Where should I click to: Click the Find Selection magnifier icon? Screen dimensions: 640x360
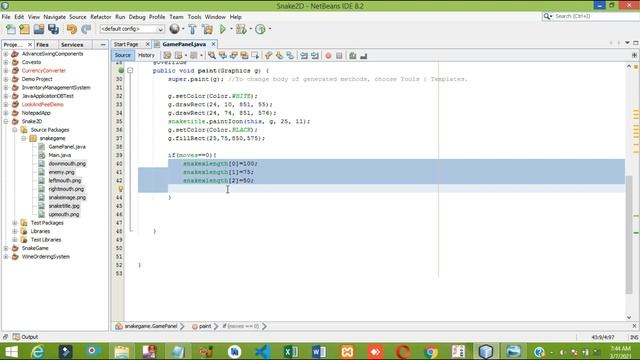coord(211,56)
